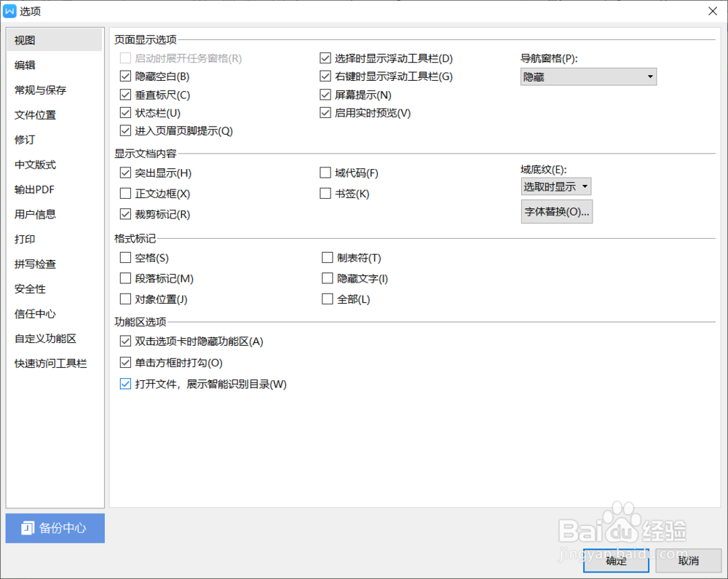Select 快速访问工具栏 option
The image size is (728, 579).
tap(55, 363)
